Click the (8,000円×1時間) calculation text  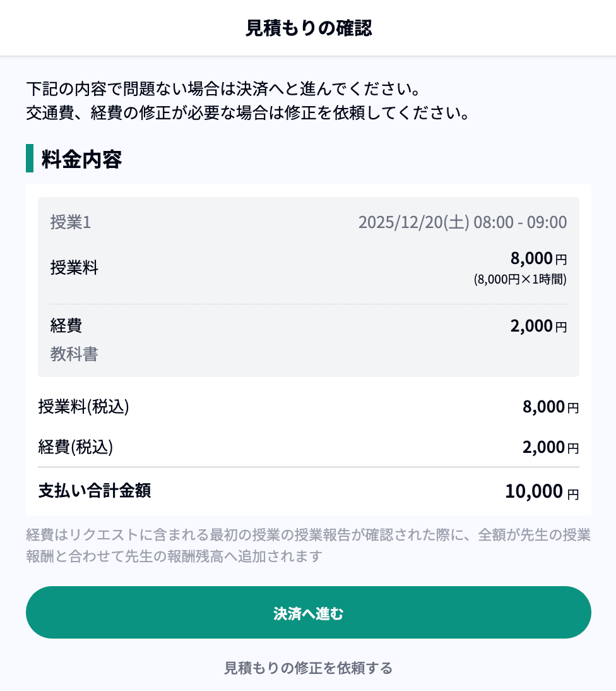click(520, 279)
